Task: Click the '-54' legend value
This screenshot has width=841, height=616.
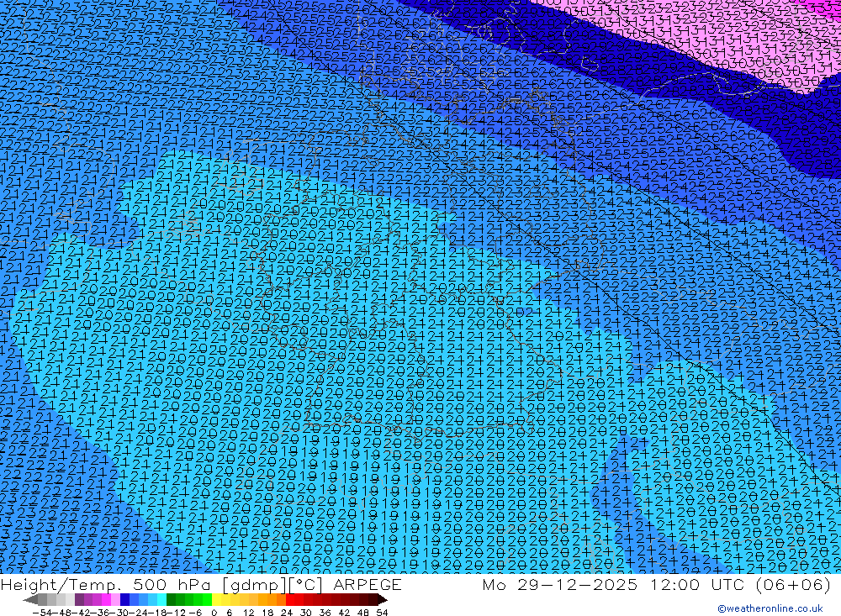Action: click(42, 613)
